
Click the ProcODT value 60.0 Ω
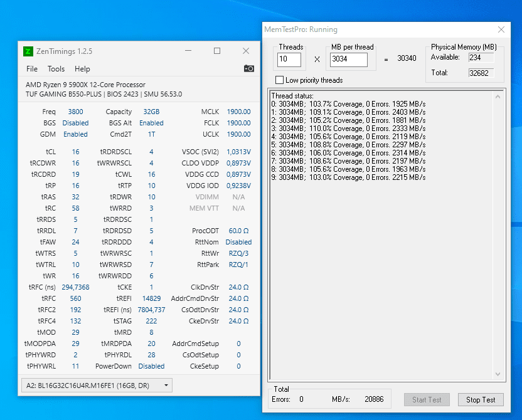point(238,231)
